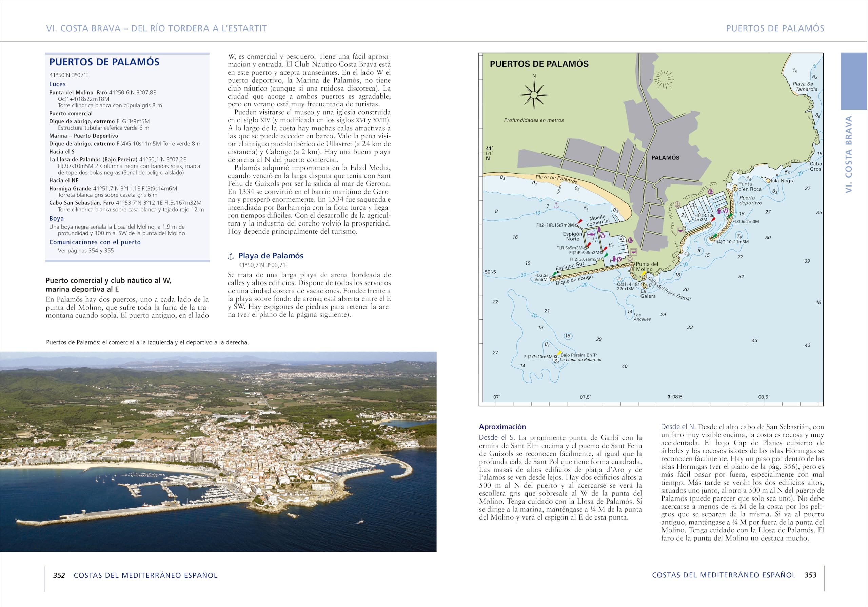Image resolution: width=868 pixels, height=607 pixels.
Task: Click the sailboat symbol above Puerto deportivo marina
Action: coord(710,191)
